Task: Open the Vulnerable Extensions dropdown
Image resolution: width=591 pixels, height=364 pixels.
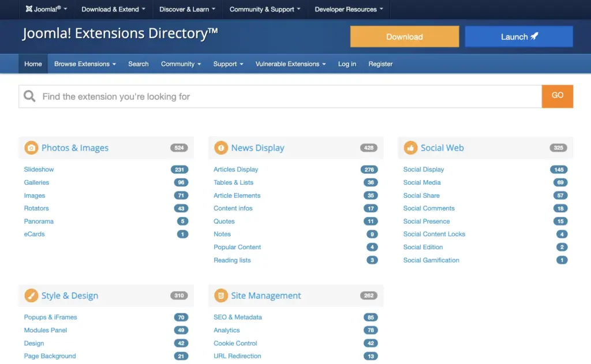Action: pyautogui.click(x=290, y=64)
